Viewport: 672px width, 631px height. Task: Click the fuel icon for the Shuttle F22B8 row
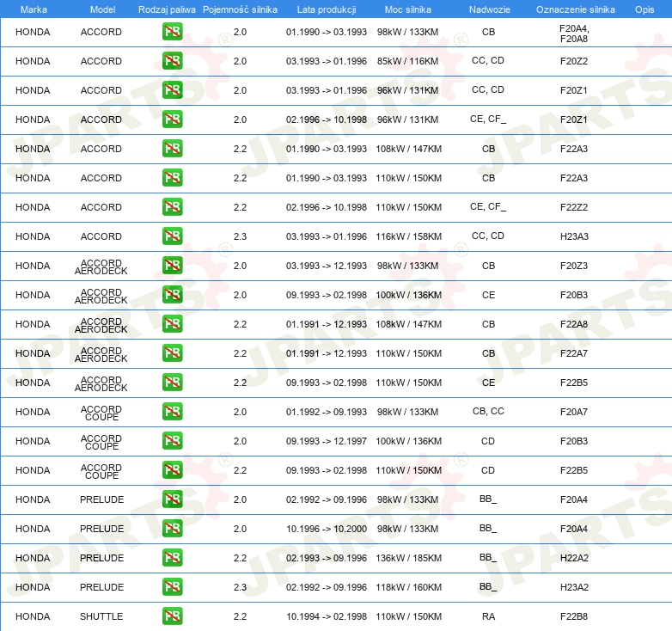tap(172, 616)
